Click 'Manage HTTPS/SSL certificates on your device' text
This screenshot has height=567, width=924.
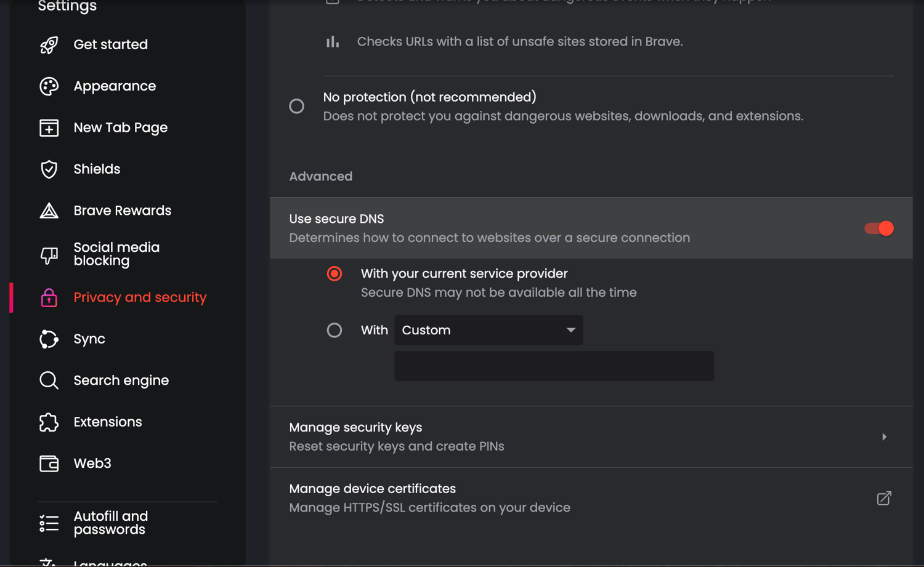430,508
